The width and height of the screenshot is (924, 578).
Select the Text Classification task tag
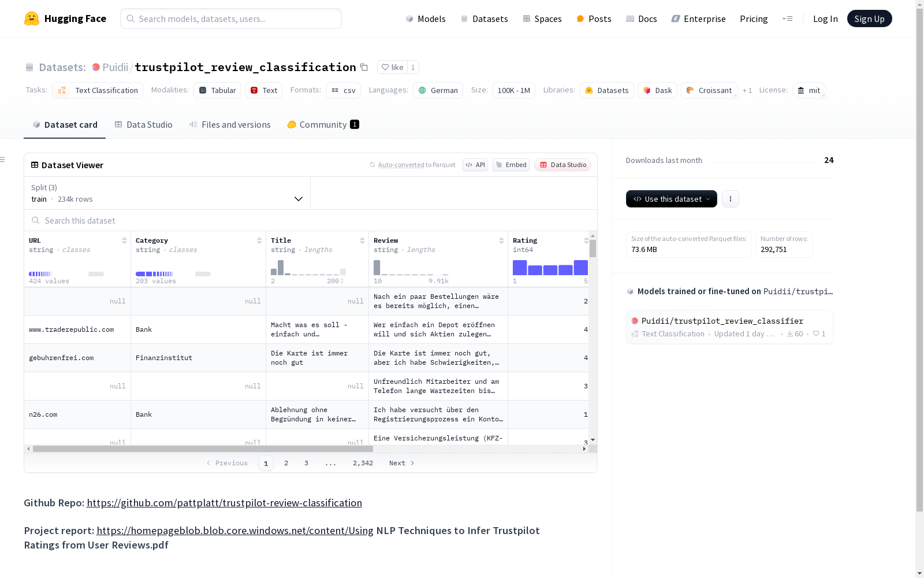point(98,90)
